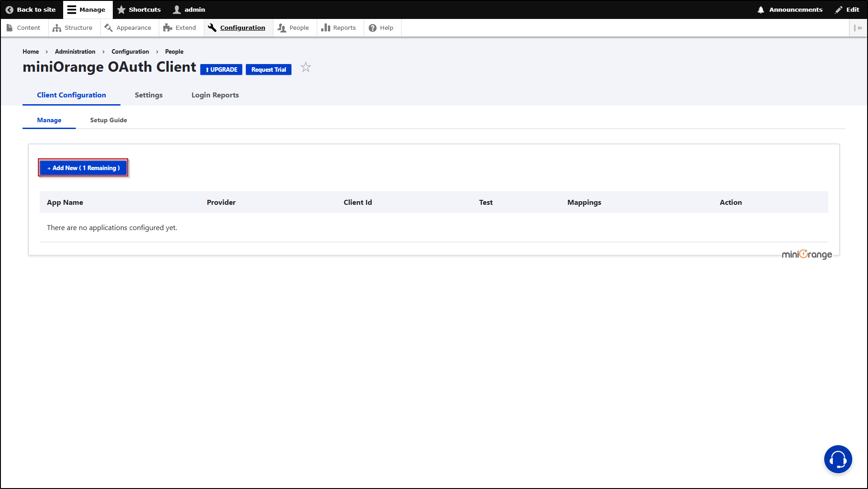The width and height of the screenshot is (868, 489).
Task: Click the Request Trial button
Action: [268, 69]
